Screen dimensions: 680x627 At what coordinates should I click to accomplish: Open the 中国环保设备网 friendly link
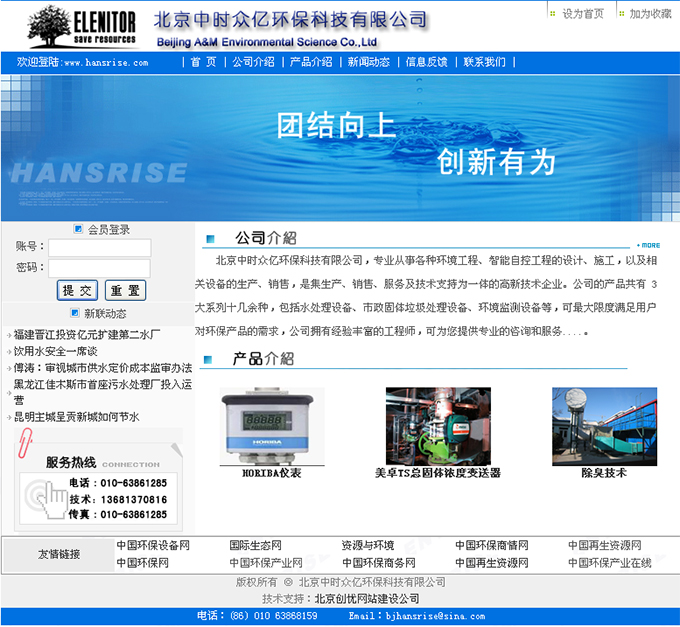click(153, 546)
